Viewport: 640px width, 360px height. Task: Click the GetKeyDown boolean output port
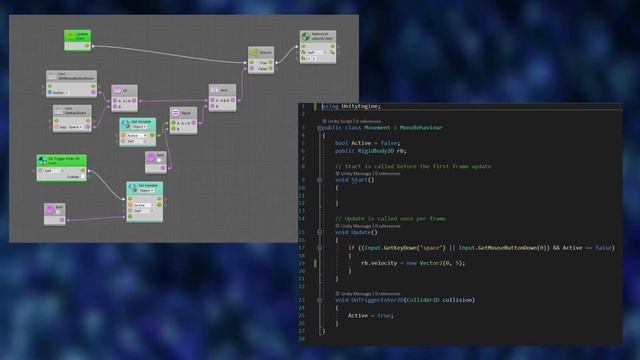[87, 127]
